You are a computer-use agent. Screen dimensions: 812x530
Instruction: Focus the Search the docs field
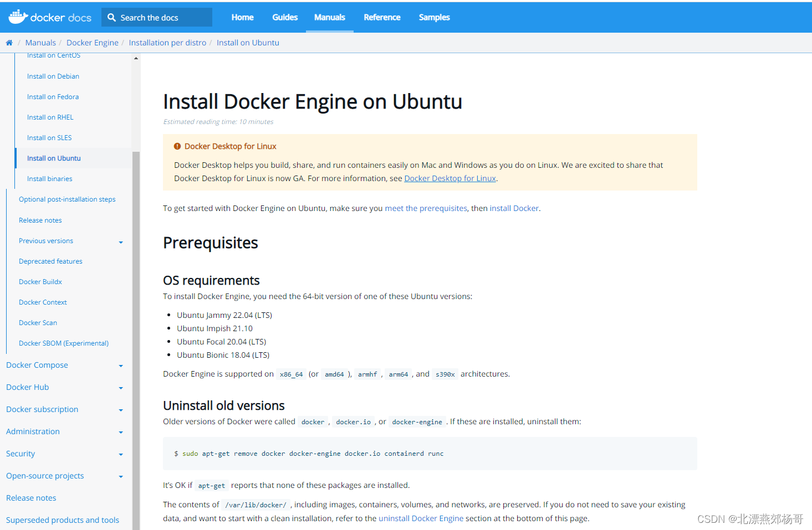[x=157, y=18]
